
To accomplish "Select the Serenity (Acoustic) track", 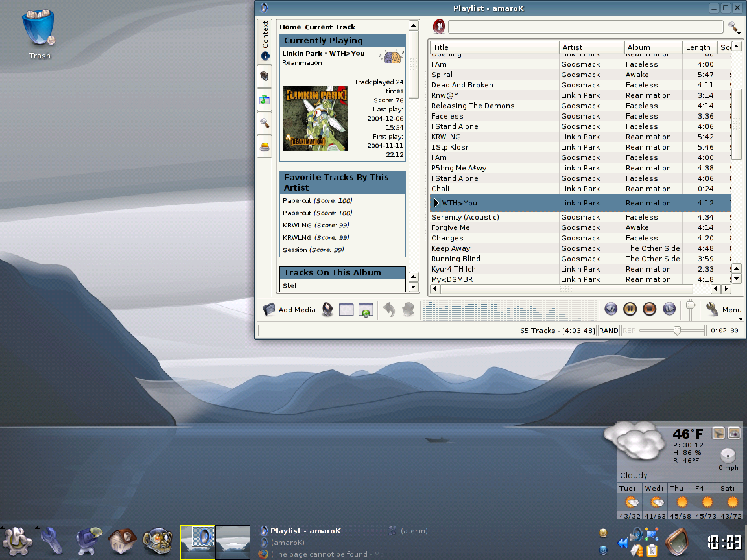I will coord(580,217).
